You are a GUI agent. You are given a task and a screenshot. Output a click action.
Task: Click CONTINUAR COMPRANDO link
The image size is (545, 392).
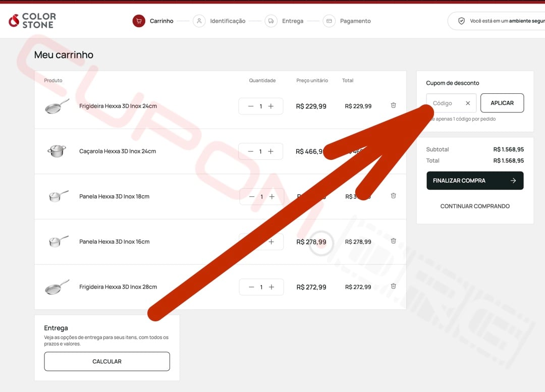475,206
